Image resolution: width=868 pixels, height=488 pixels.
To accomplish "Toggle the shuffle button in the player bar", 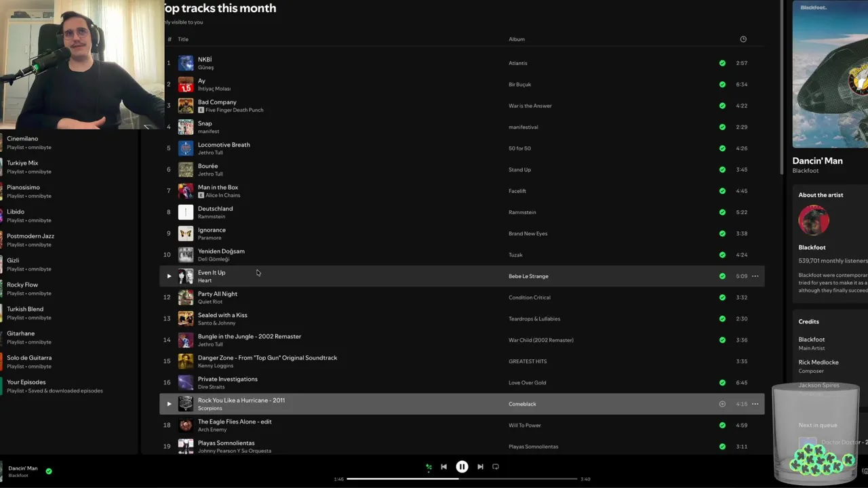I will [429, 466].
